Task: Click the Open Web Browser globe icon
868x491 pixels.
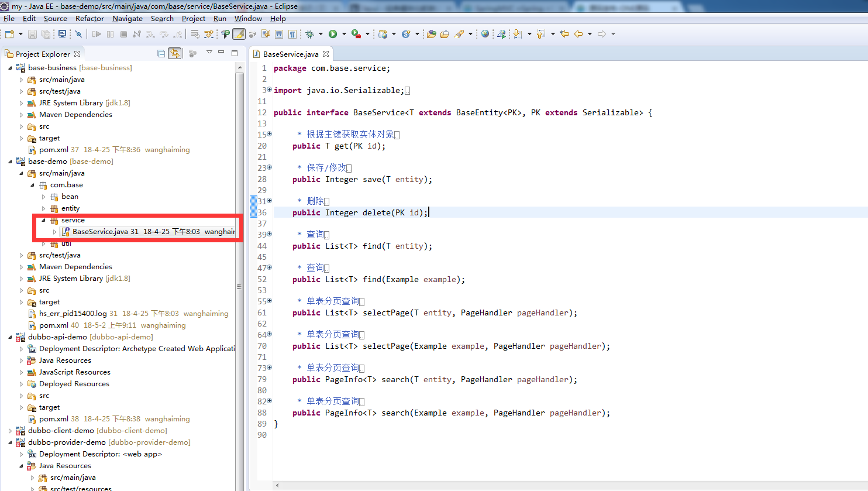Action: (x=485, y=34)
